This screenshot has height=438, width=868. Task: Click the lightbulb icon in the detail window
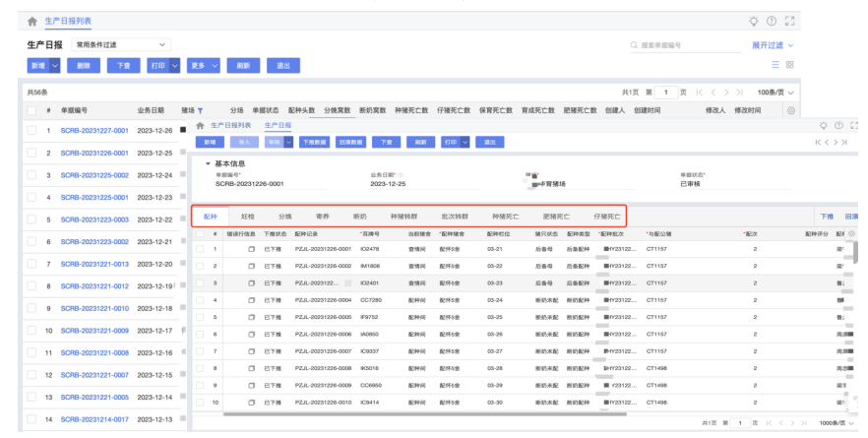pyautogui.click(x=824, y=126)
